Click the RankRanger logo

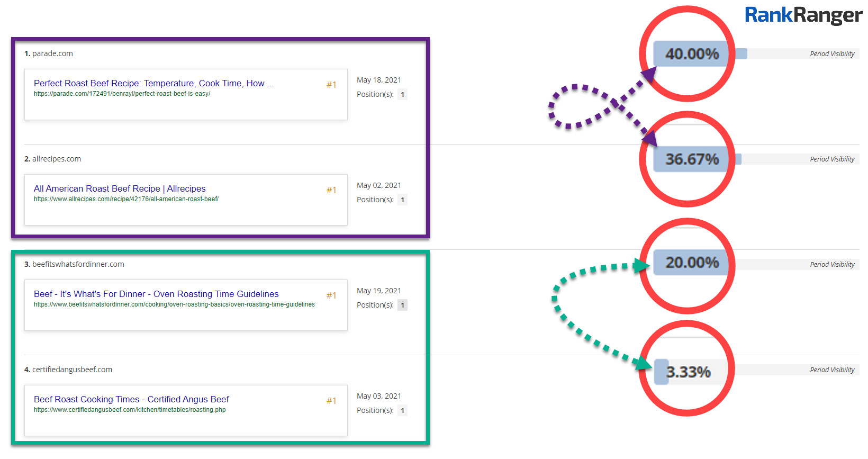click(x=803, y=15)
